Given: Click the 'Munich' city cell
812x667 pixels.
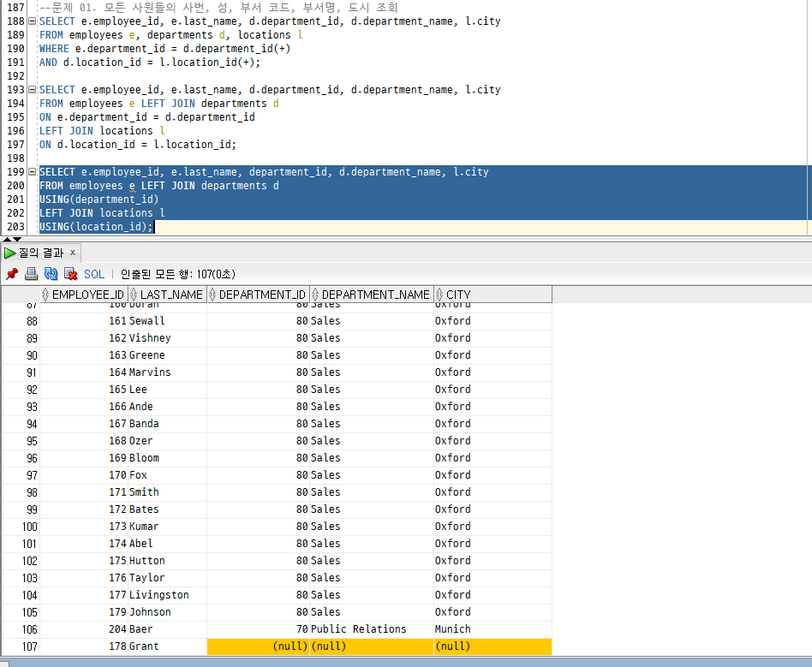Looking at the screenshot, I should click(x=493, y=628).
